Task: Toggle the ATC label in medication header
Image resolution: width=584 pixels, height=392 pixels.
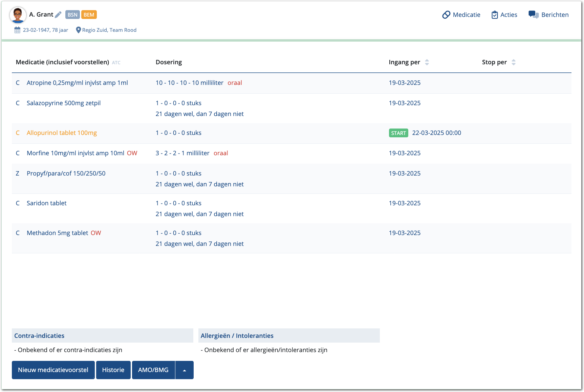Action: pos(116,63)
